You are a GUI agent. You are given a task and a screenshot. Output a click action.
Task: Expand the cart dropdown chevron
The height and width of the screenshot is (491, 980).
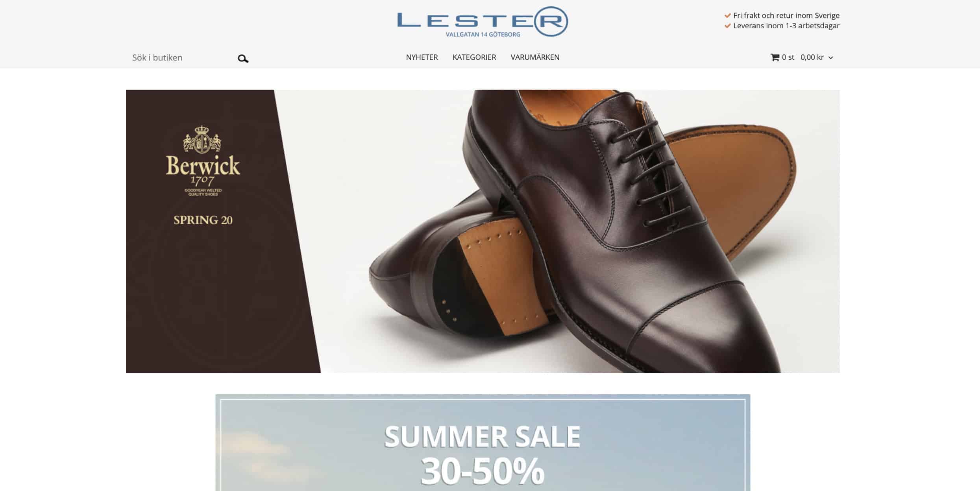831,58
